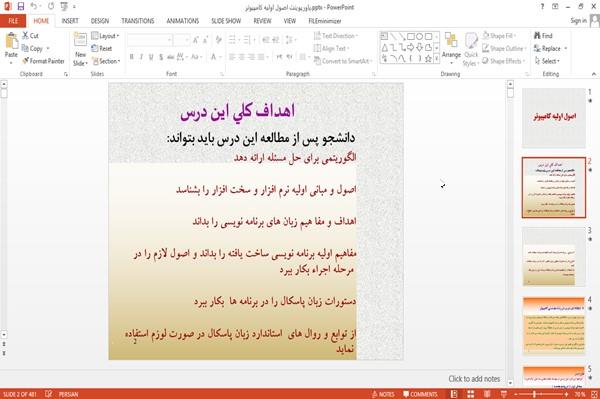Click to add notes area
600x399 pixels.
(474, 378)
